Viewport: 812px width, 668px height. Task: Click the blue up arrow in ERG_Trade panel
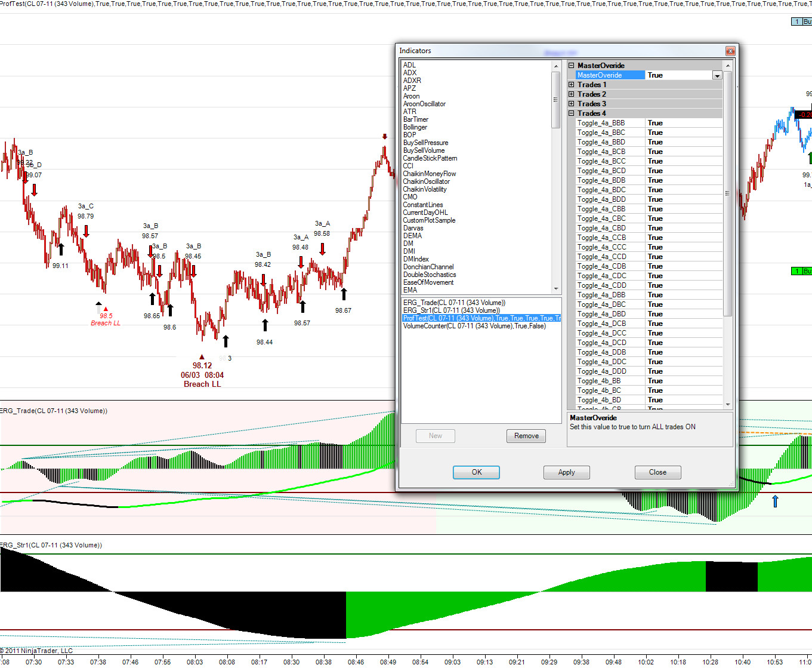coord(775,501)
